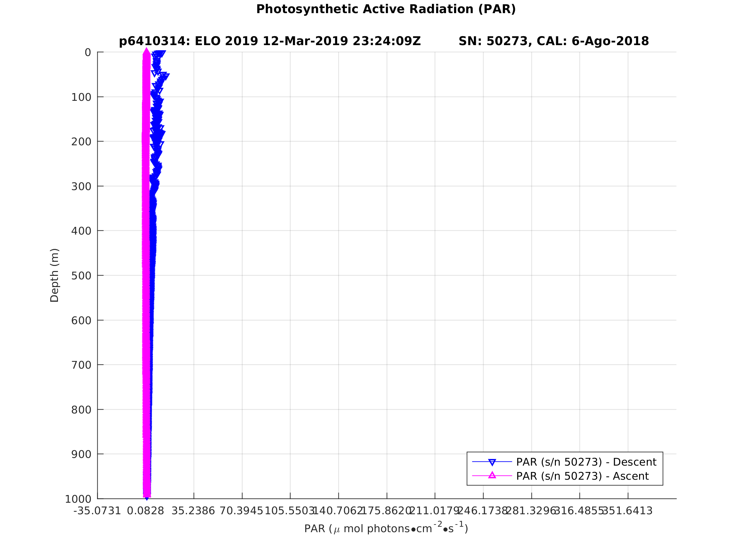Click the x-axis tick label '-35.0731'
The image size is (747, 560).
tap(97, 511)
